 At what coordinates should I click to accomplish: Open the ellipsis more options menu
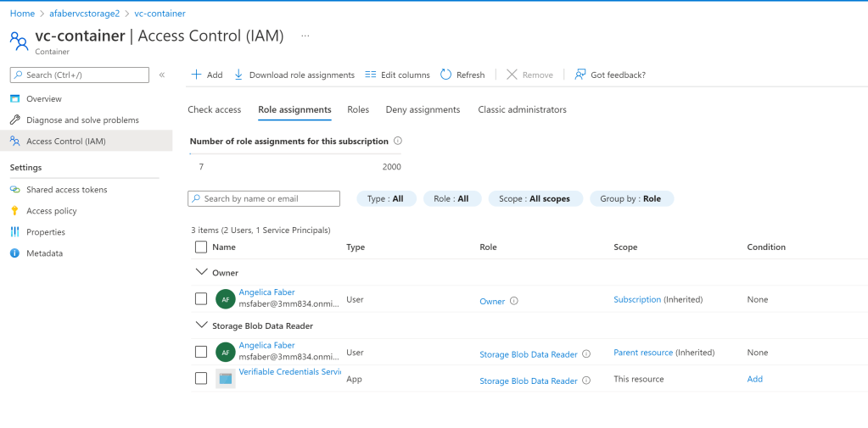click(305, 36)
